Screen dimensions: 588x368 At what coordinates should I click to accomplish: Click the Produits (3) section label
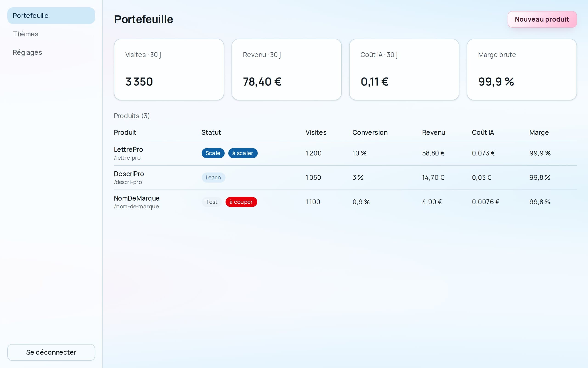click(132, 116)
